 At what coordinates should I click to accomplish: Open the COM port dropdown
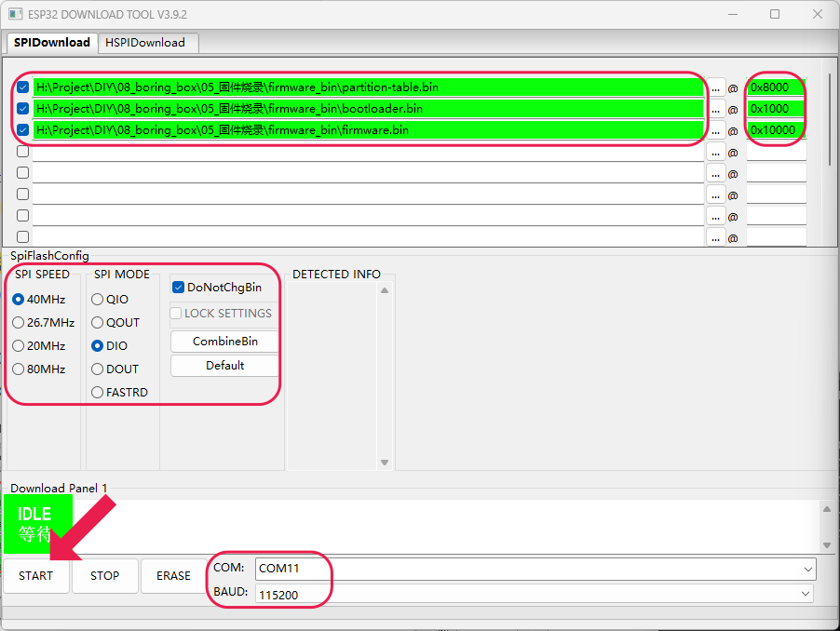(x=807, y=569)
